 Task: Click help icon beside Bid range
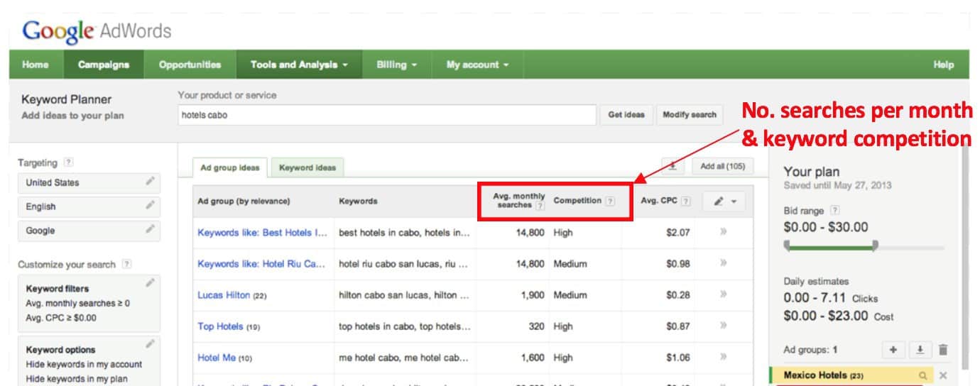tap(835, 210)
